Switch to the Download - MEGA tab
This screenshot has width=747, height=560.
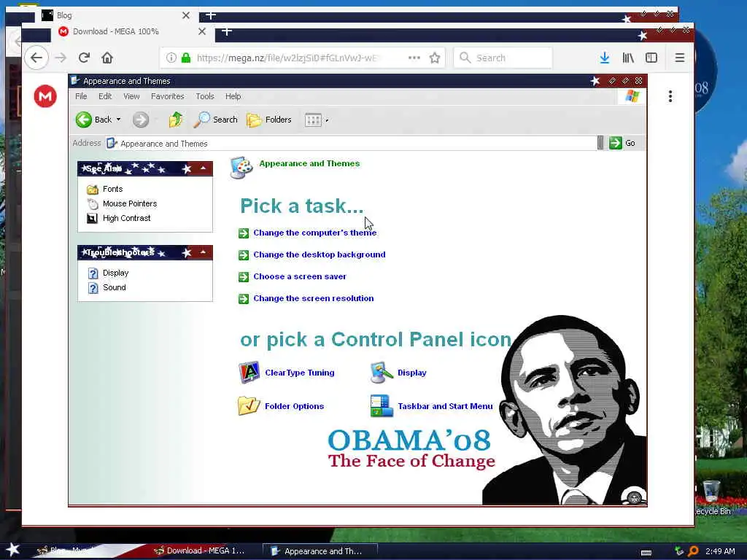point(133,31)
